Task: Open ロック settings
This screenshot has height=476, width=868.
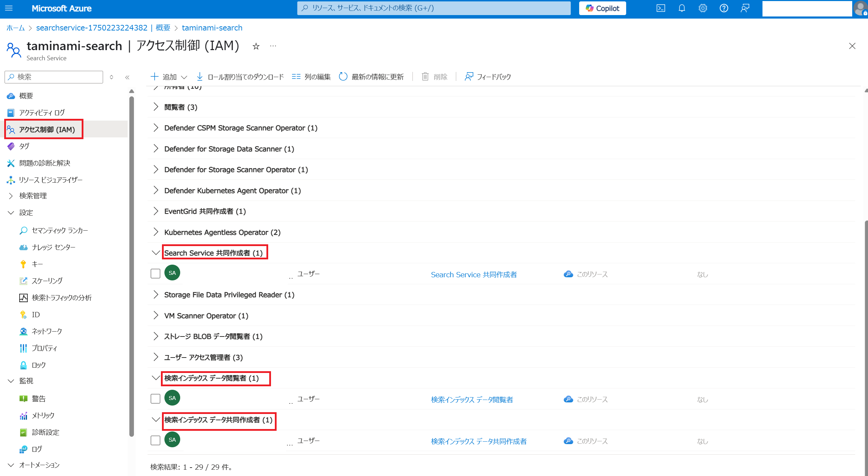Action: coord(39,365)
